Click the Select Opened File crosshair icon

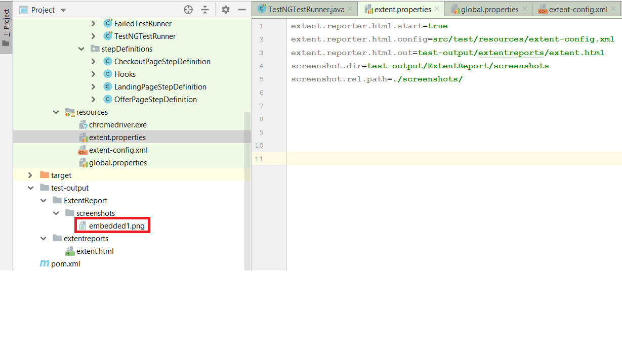[x=188, y=9]
